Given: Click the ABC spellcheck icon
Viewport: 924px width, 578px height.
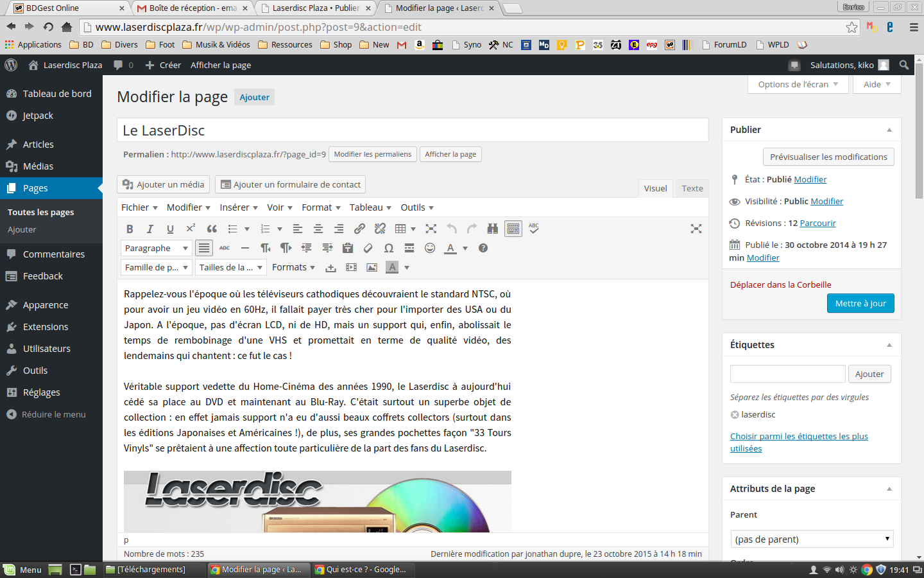Looking at the screenshot, I should tap(534, 229).
